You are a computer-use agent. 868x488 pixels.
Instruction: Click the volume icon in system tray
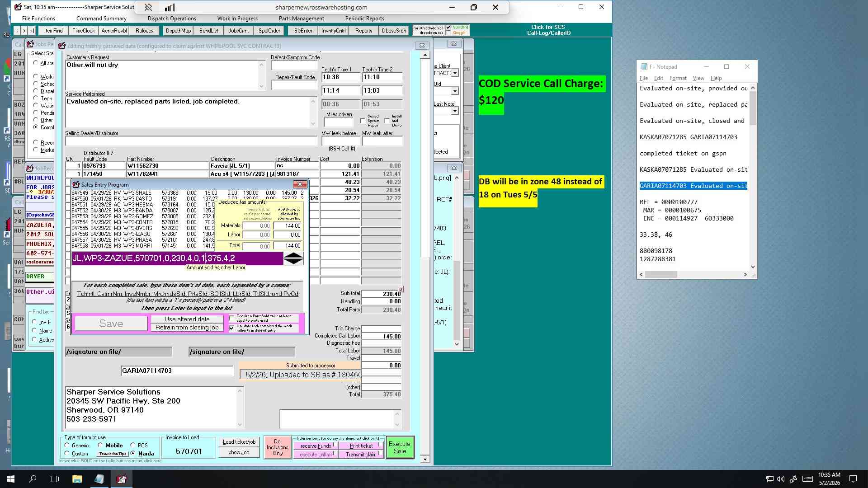(x=781, y=479)
